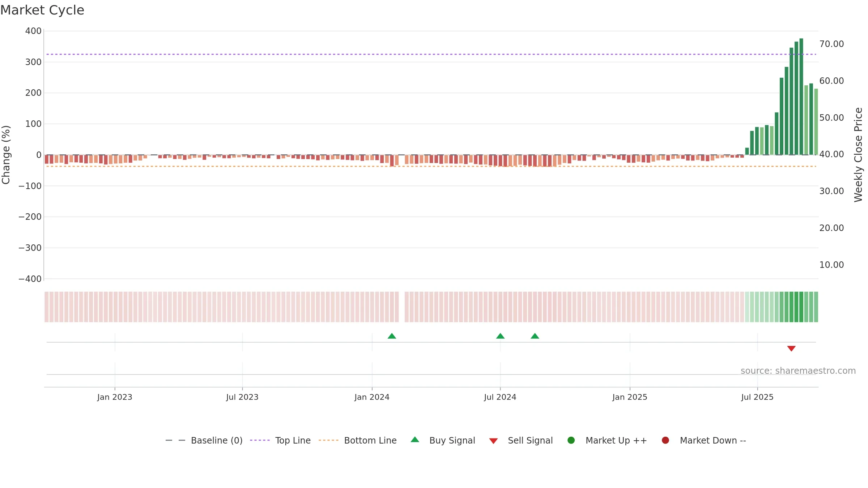Image resolution: width=868 pixels, height=488 pixels.
Task: Click the 70.00 tick on right axis
Action: (x=831, y=44)
